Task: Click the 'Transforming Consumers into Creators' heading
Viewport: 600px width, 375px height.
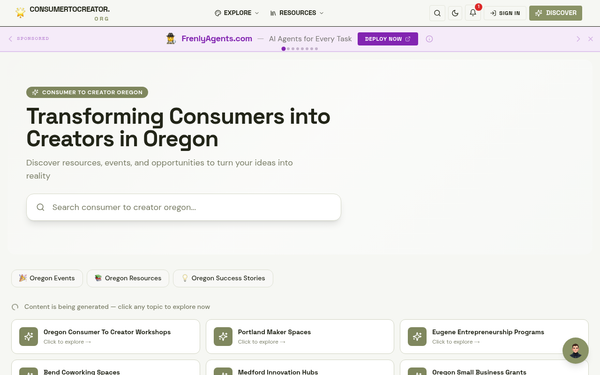Action: 178,127
